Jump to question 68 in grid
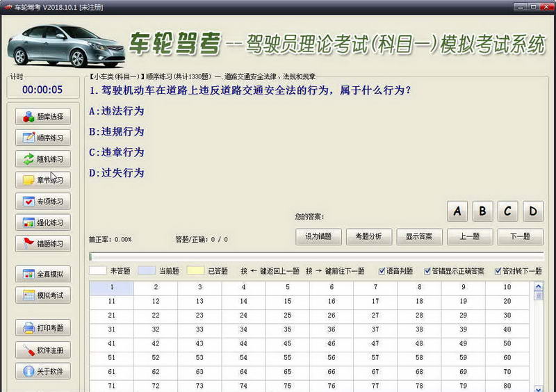Viewport: 556px width, 392px height. [420, 372]
